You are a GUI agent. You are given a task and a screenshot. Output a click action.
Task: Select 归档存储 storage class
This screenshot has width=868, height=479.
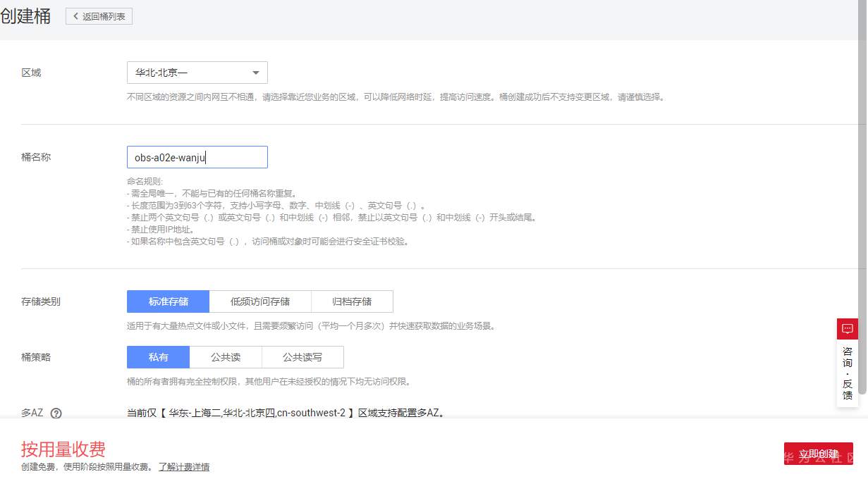352,301
